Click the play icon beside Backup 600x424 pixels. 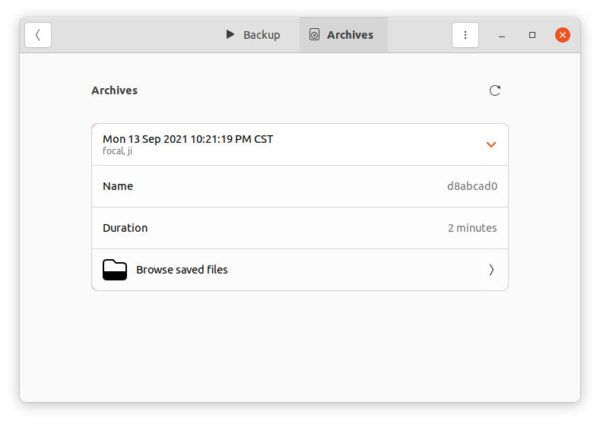[230, 34]
